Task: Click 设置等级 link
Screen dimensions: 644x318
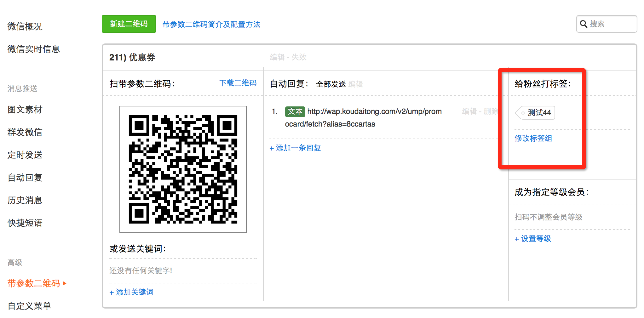Action: (533, 239)
